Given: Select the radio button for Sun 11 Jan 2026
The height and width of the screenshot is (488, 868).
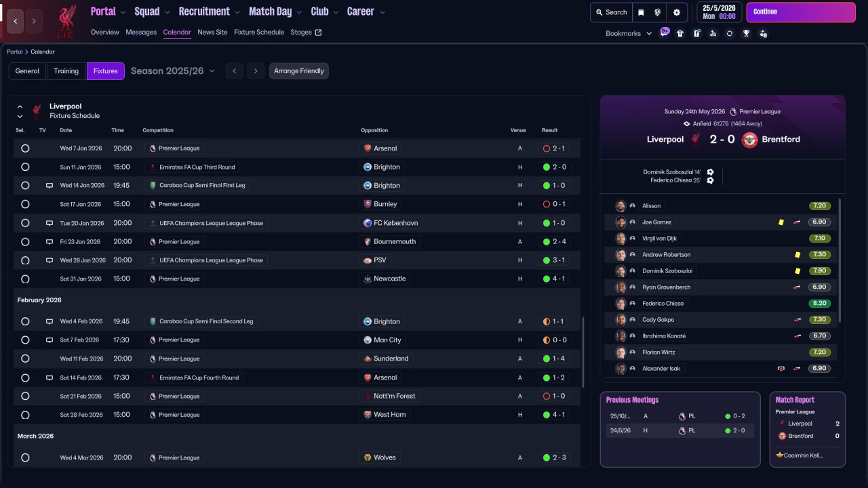Looking at the screenshot, I should point(25,167).
